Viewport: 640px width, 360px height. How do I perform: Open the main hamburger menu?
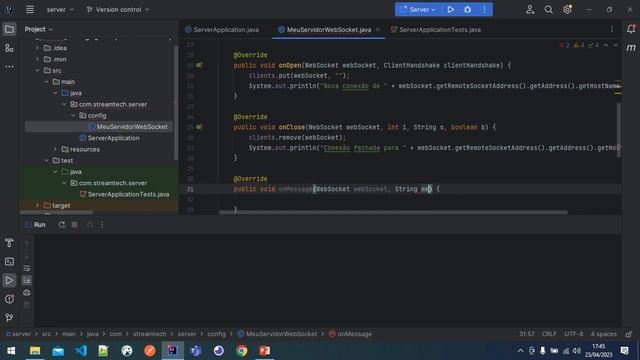[30, 9]
